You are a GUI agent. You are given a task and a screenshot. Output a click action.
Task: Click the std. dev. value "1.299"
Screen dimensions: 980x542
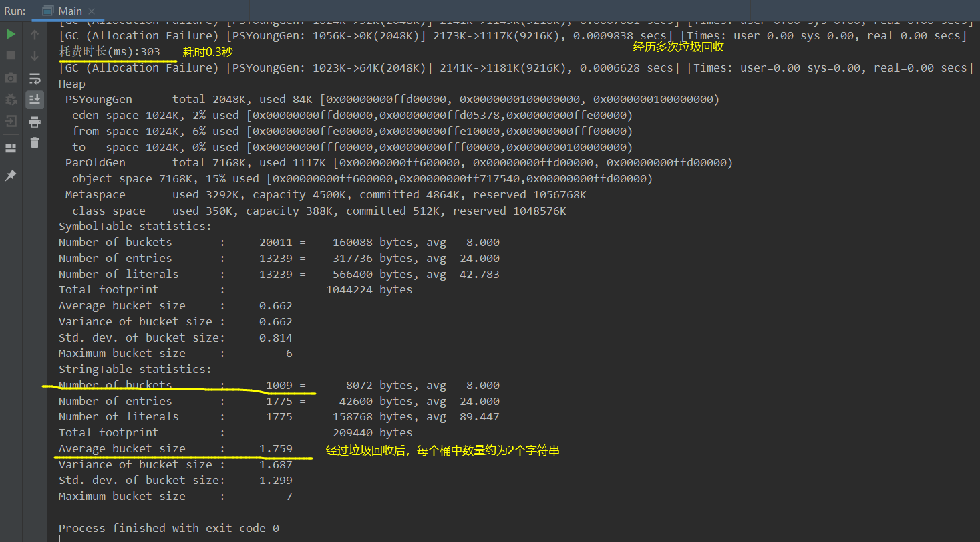tap(276, 480)
